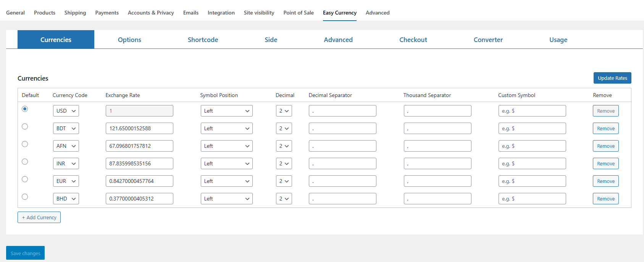Open the USD currency code dropdown
644x262 pixels.
click(x=66, y=111)
